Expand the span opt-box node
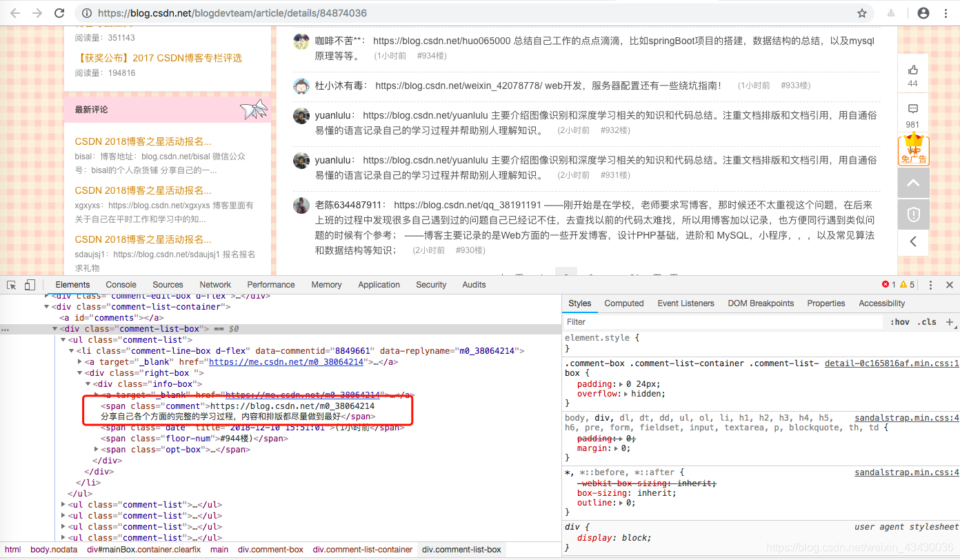960x560 pixels. (x=97, y=450)
